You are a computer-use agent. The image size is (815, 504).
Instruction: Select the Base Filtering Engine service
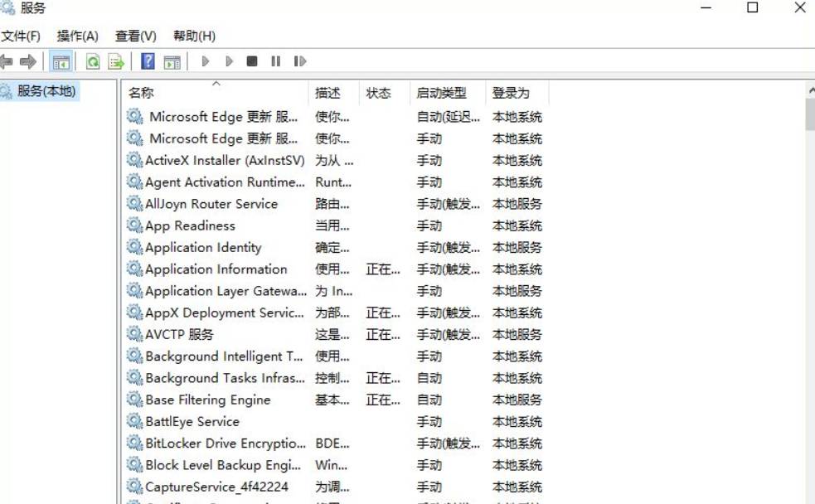click(x=207, y=400)
